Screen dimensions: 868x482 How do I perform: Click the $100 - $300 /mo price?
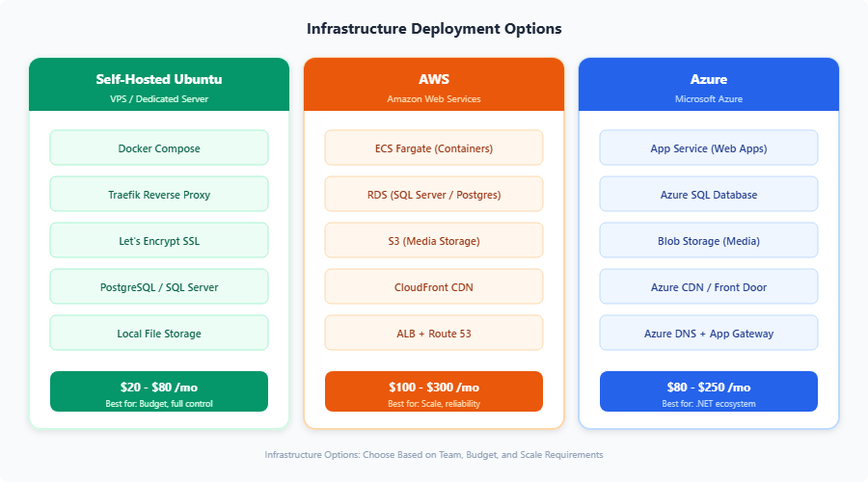click(434, 388)
